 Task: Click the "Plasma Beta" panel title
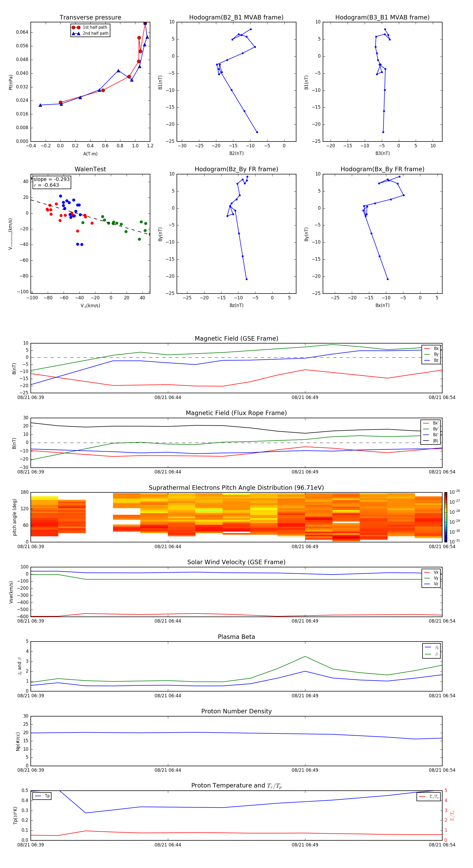click(236, 637)
